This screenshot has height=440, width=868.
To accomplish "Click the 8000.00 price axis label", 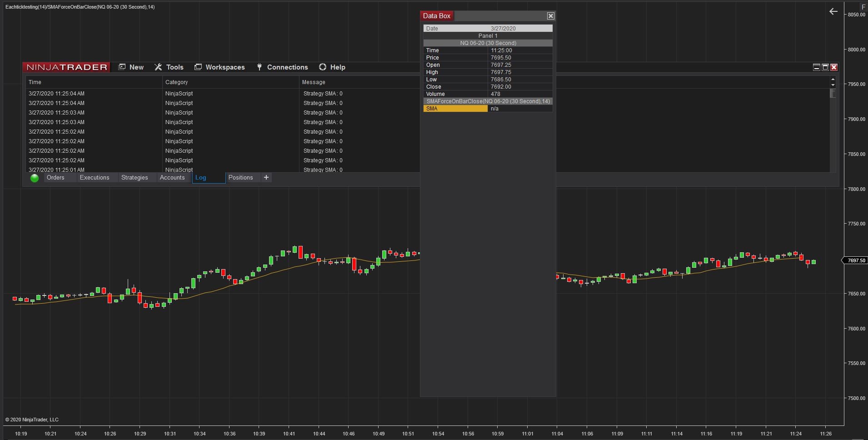I will tap(856, 50).
